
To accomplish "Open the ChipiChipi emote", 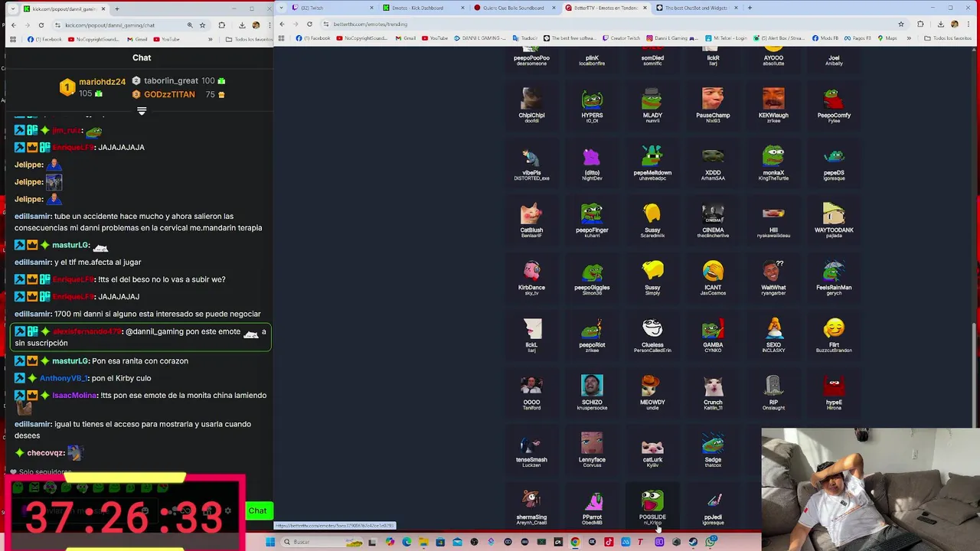I will click(531, 106).
